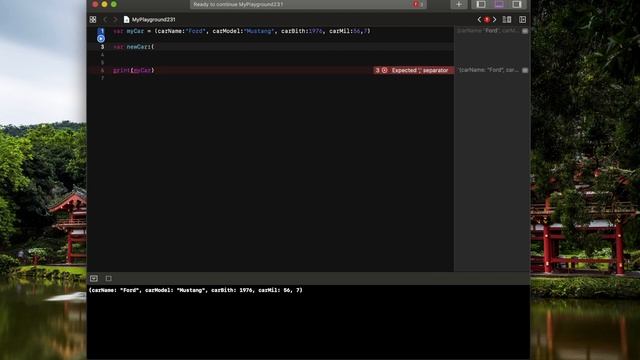Add an editor on the right

(522, 20)
